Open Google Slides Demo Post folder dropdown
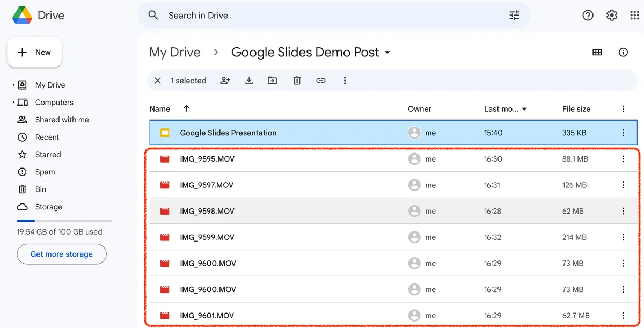 click(387, 53)
